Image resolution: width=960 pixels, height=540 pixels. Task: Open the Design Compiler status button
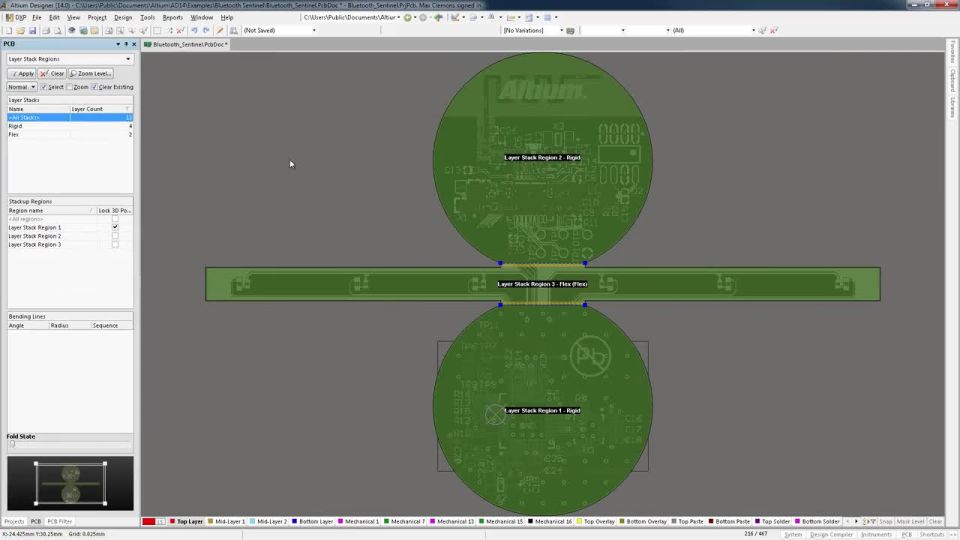click(831, 534)
